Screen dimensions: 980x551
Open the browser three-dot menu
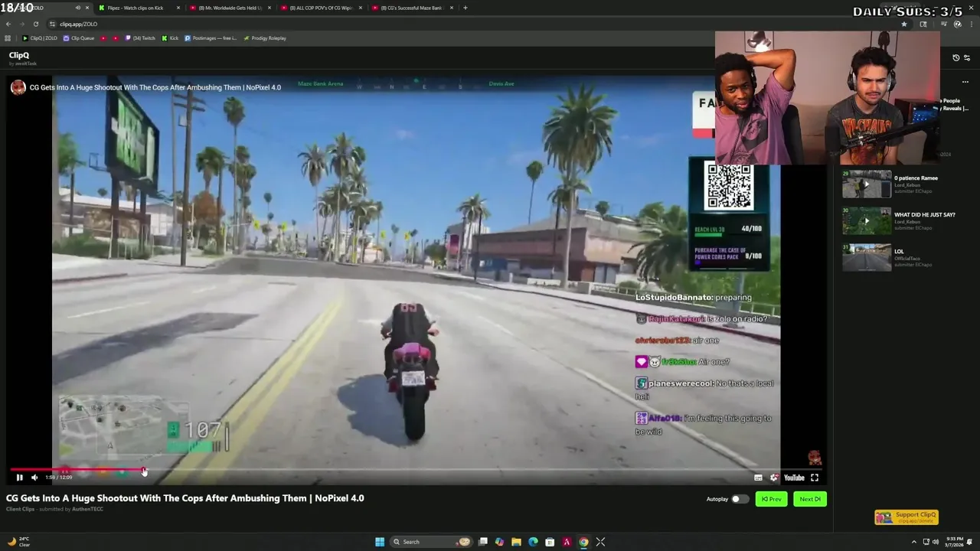(x=971, y=24)
